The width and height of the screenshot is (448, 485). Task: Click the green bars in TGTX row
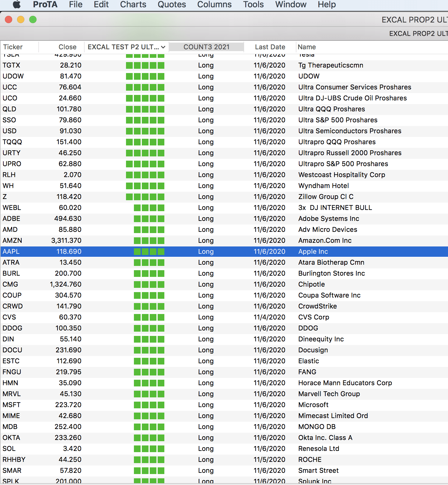(145, 65)
